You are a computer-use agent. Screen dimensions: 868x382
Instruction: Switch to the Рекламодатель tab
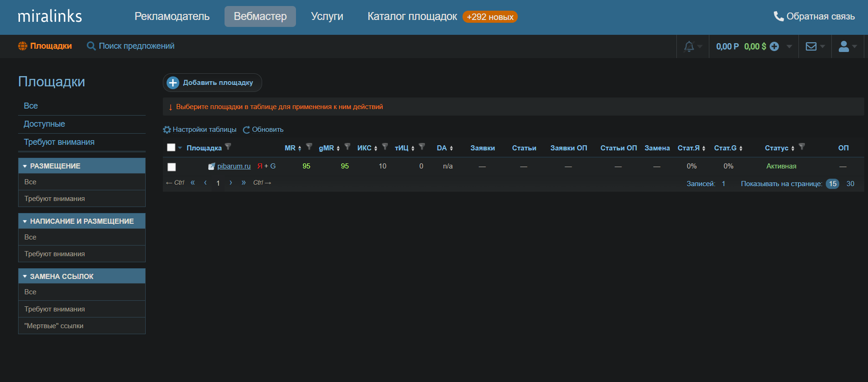pyautogui.click(x=172, y=17)
